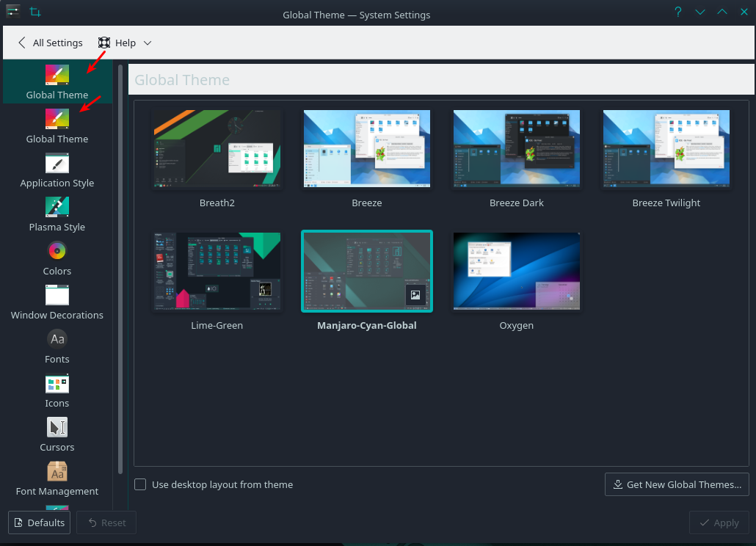Click the Breeze Twilight label text
This screenshot has width=756, height=546.
666,203
